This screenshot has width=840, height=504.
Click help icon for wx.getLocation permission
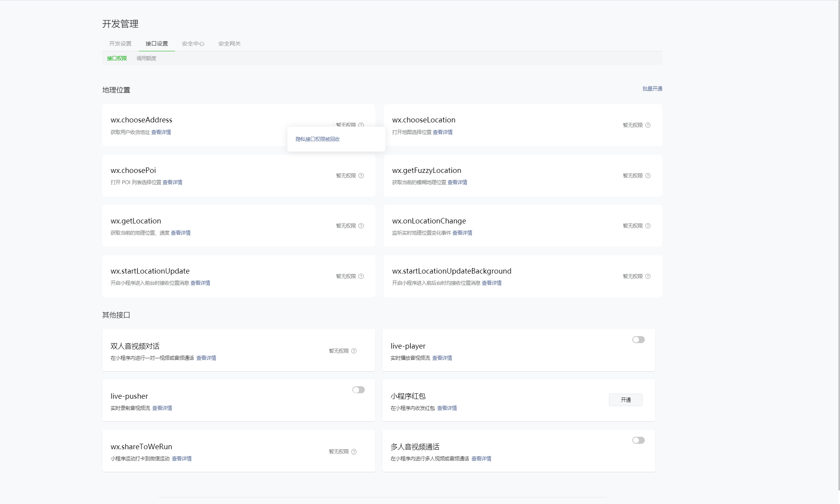pos(361,226)
